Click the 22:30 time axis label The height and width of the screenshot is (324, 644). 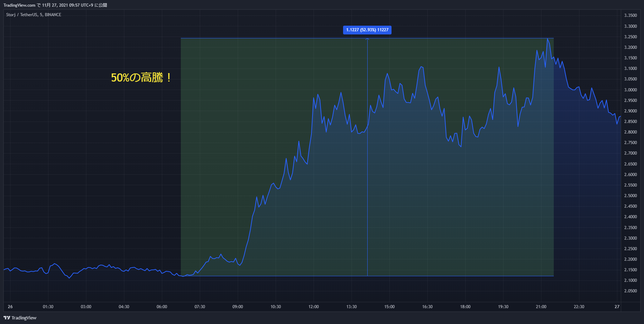click(x=579, y=307)
